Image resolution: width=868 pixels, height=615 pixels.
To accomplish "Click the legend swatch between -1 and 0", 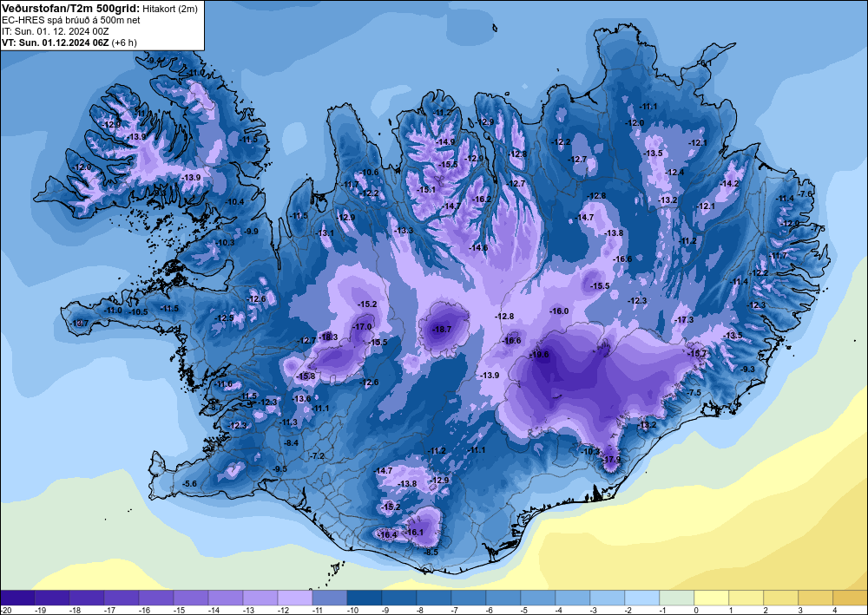I will (677, 598).
